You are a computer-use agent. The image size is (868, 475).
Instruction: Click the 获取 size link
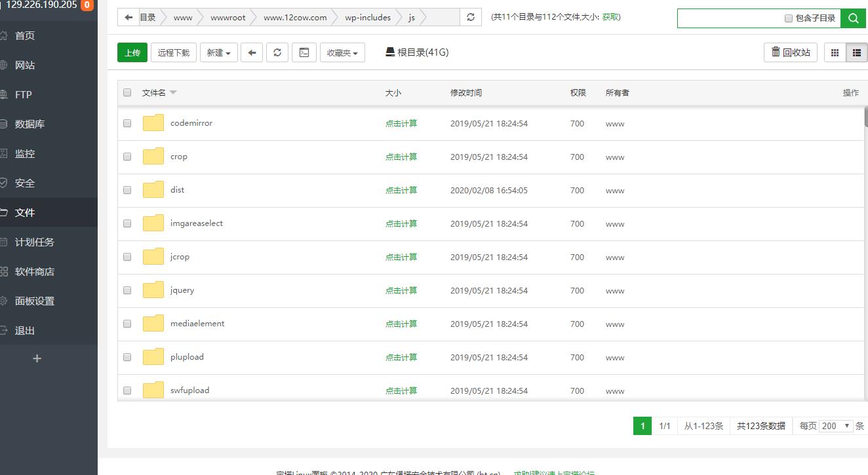pyautogui.click(x=610, y=17)
